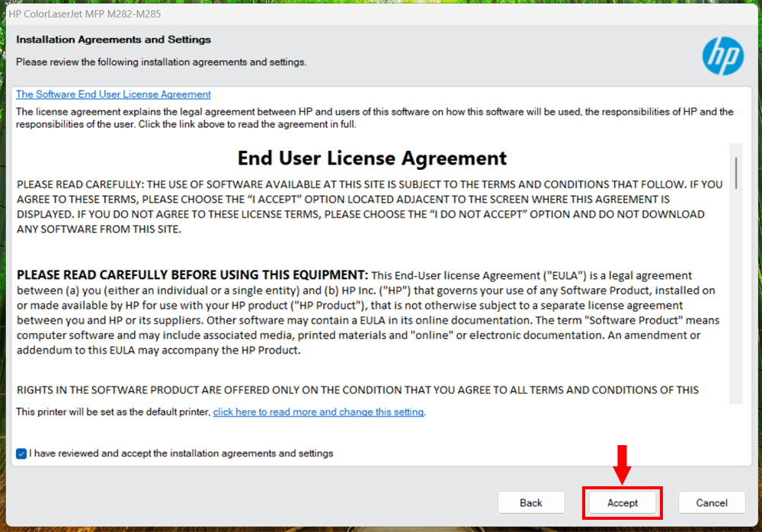Grab the license text scrollbar thumb
762x532 pixels.
tap(736, 172)
